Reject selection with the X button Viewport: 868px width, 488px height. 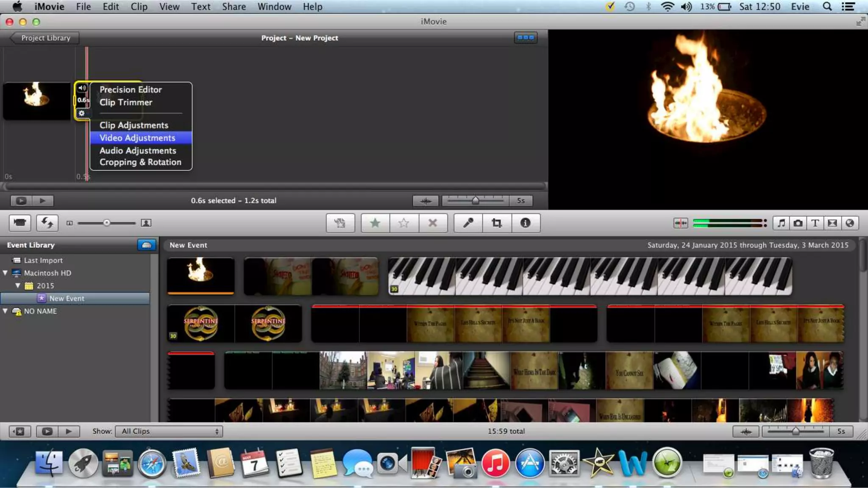pos(433,223)
